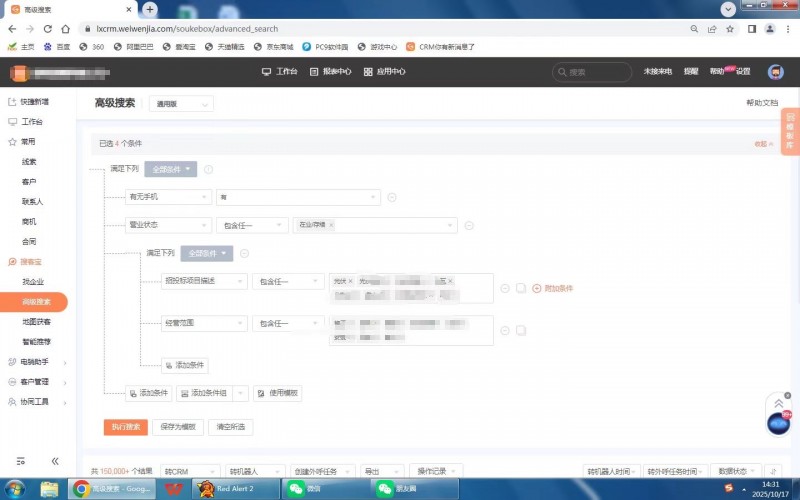This screenshot has height=500, width=800.
Task: Expand the 客户管理 sidebar section
Action: point(36,382)
